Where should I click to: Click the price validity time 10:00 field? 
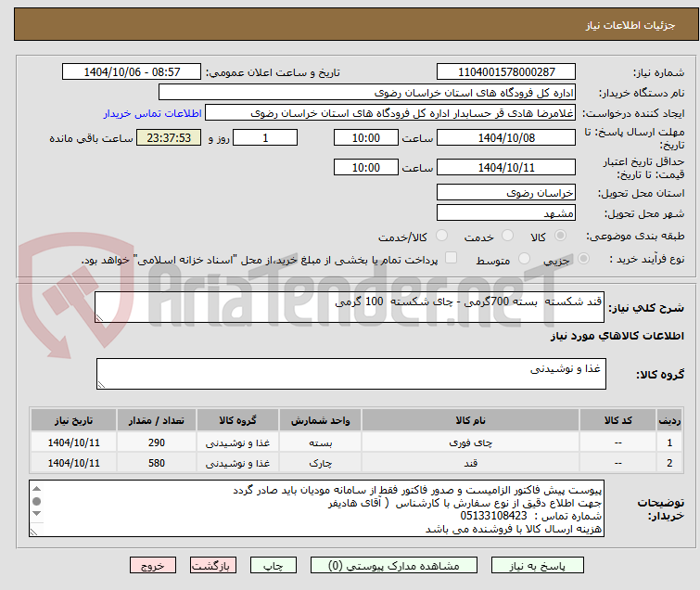365,168
